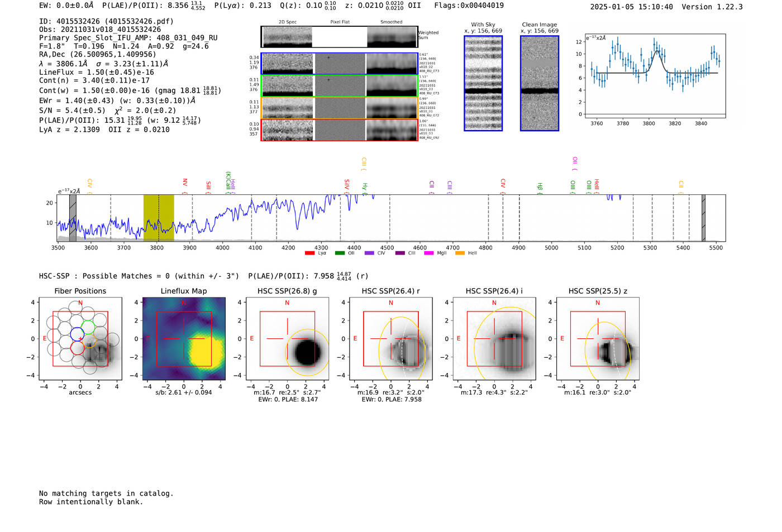Select the 's/b: 2.61 +/- 0.094' caption
782x532 pixels.
pyautogui.click(x=184, y=392)
